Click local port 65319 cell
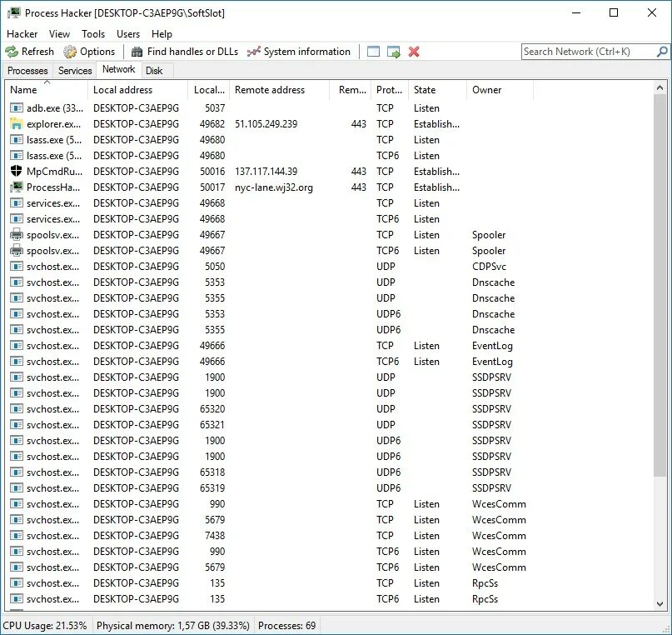 (212, 488)
